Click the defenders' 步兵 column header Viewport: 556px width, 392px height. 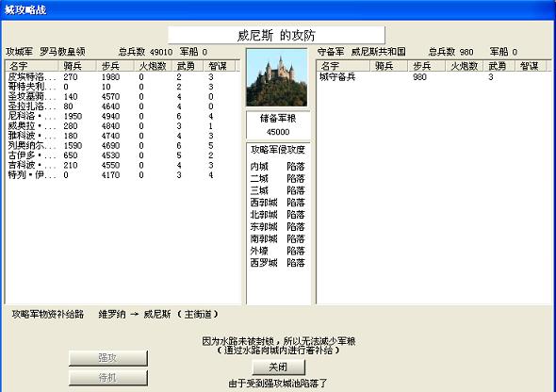pos(426,66)
